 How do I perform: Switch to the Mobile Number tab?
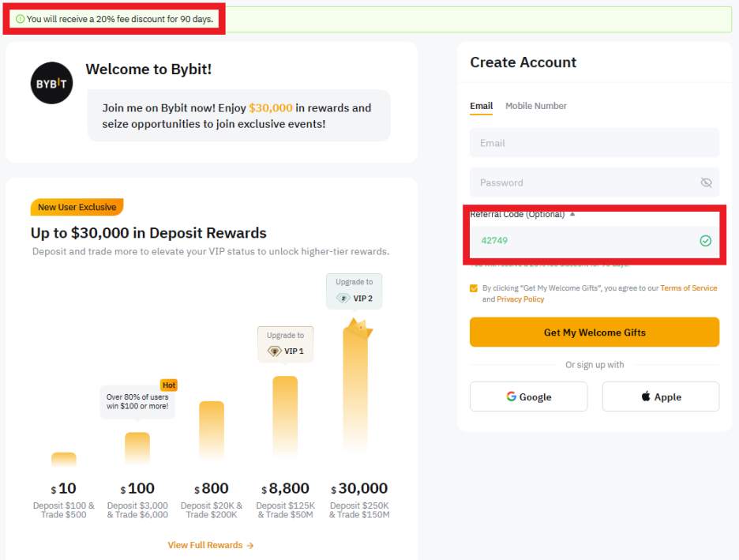[x=536, y=106]
